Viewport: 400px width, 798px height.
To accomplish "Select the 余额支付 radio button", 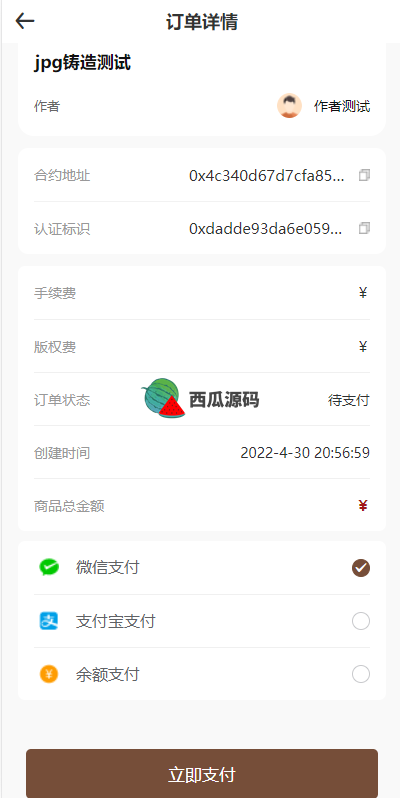I will [361, 674].
